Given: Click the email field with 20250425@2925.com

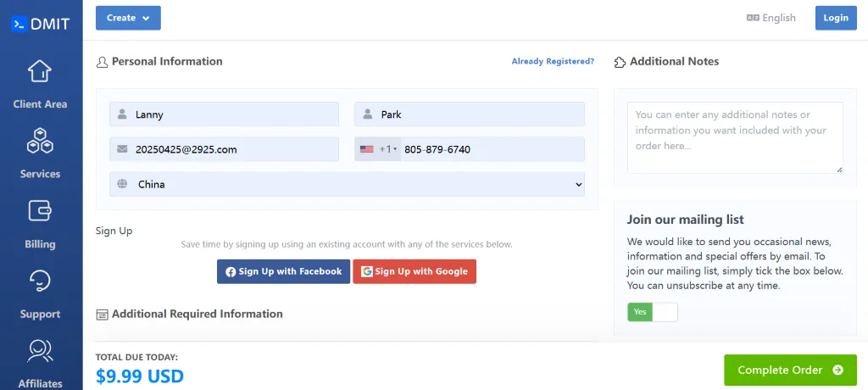Looking at the screenshot, I should (x=224, y=149).
